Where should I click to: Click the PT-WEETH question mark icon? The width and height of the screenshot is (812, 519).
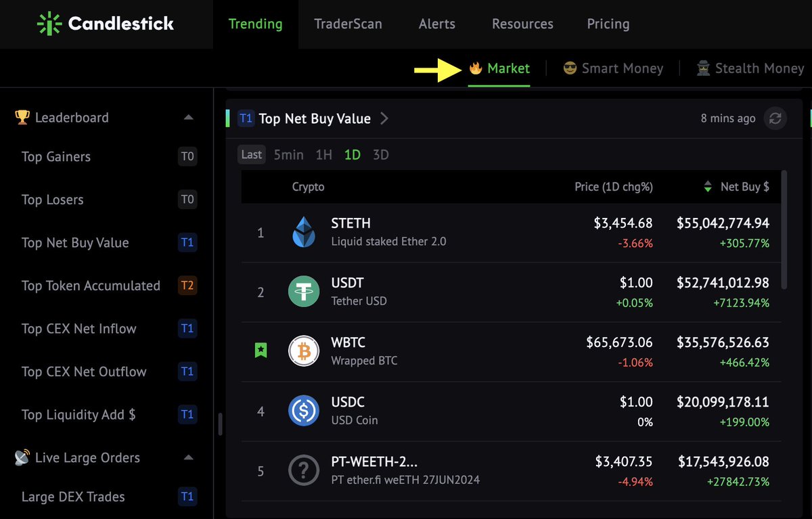[304, 470]
